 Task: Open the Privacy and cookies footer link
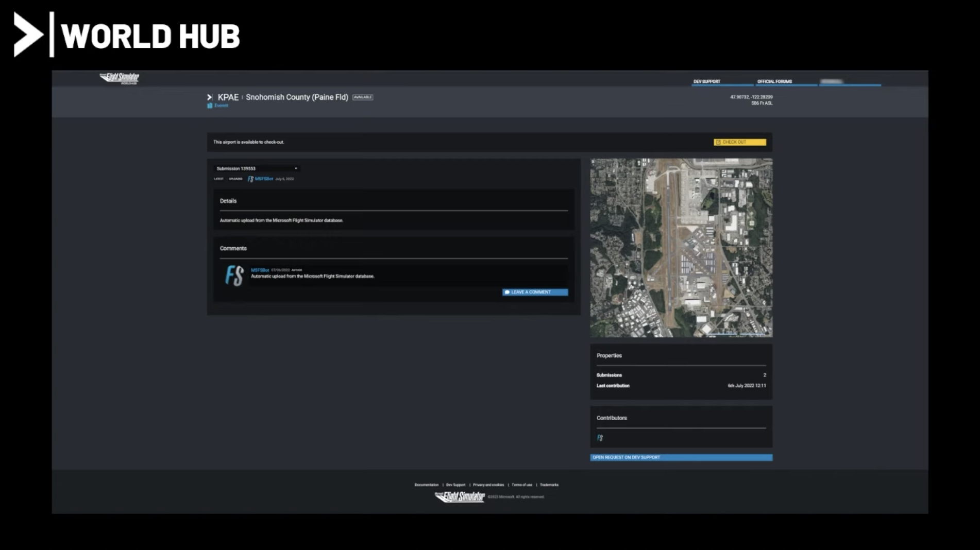[x=488, y=485]
